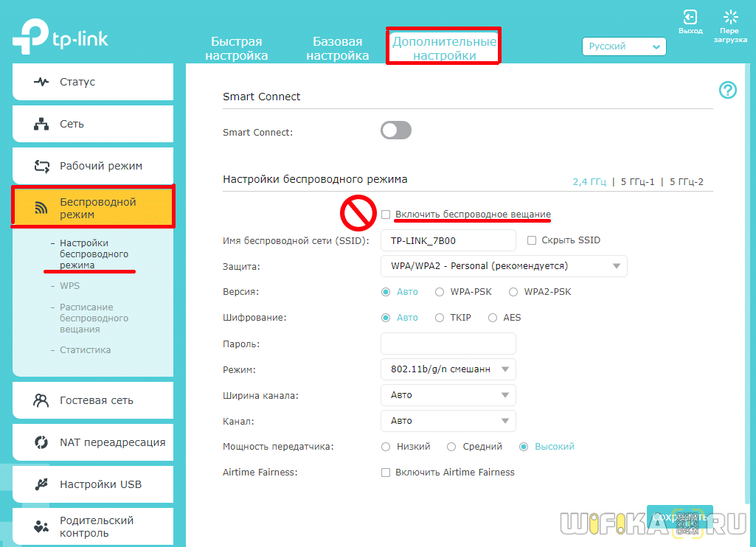Click the help question mark icon
Image resolution: width=756 pixels, height=547 pixels.
[x=728, y=90]
